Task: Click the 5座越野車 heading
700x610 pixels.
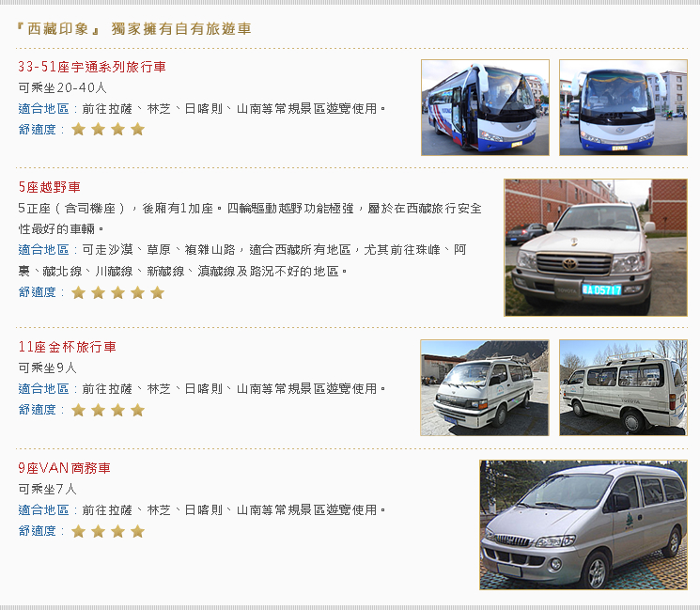Action: 49,187
